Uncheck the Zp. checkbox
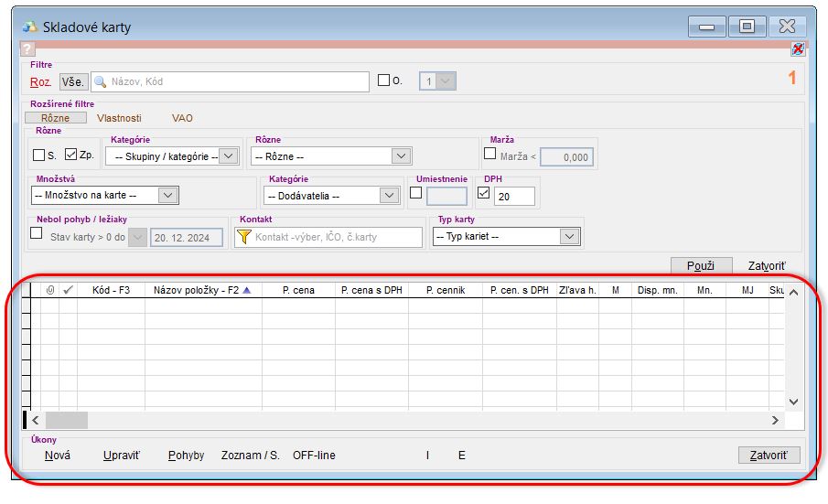 [70, 155]
